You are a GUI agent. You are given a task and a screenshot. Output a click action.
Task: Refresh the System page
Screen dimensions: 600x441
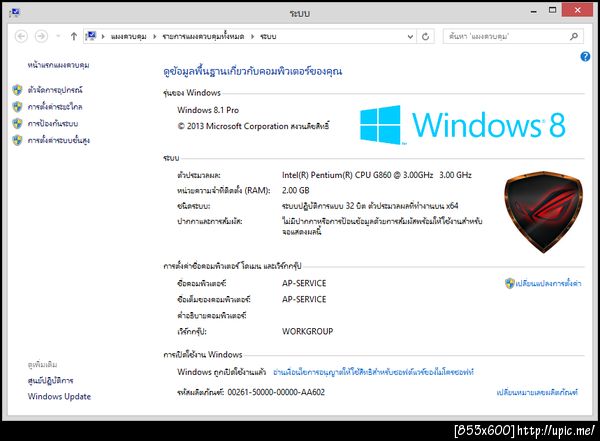(x=425, y=37)
